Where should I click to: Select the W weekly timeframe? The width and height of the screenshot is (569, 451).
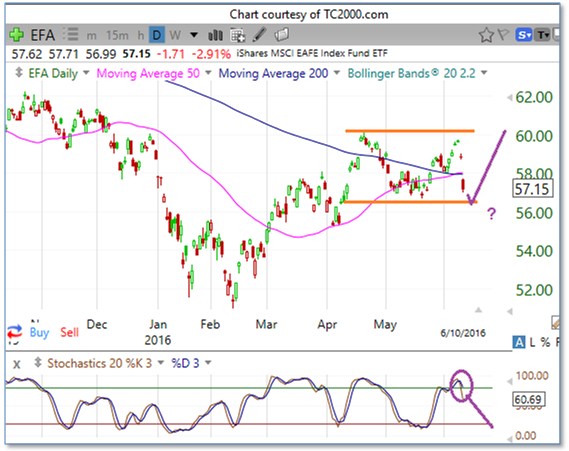point(175,35)
